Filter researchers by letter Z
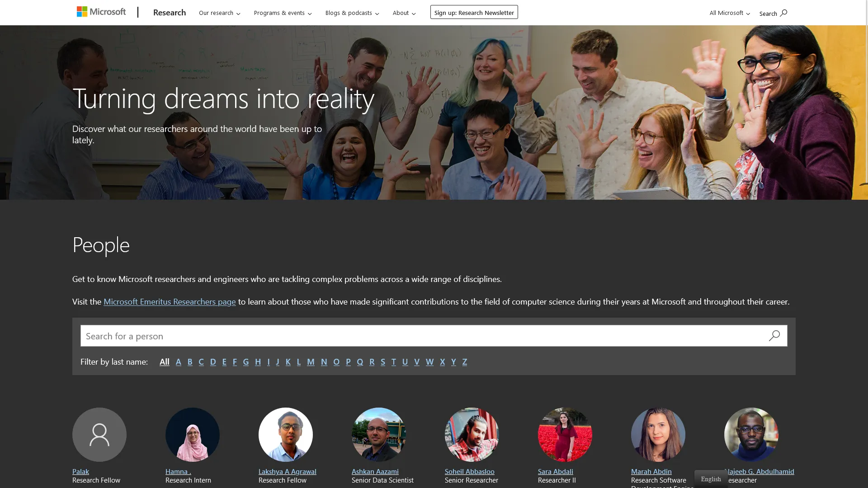 click(x=465, y=362)
